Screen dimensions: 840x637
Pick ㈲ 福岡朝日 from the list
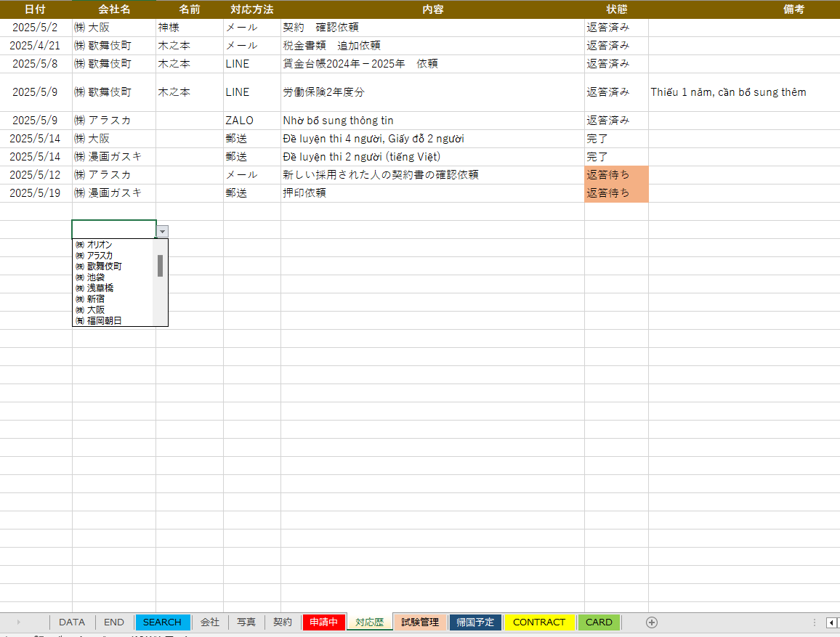(104, 320)
